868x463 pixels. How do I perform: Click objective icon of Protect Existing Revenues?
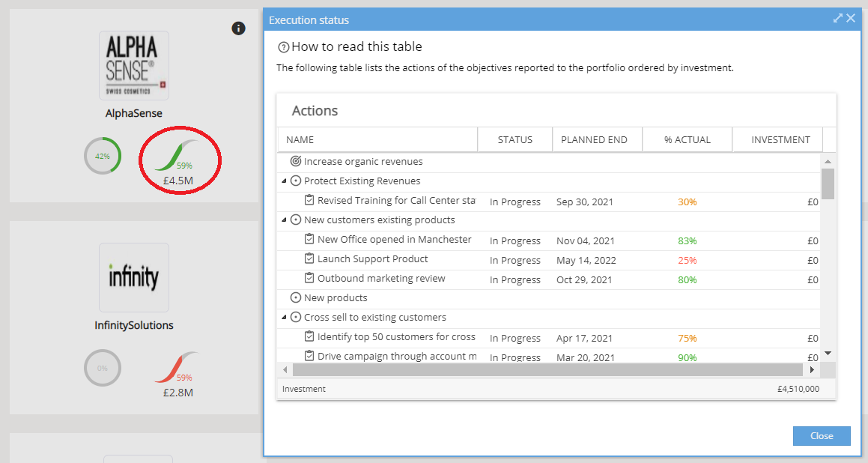coord(296,181)
